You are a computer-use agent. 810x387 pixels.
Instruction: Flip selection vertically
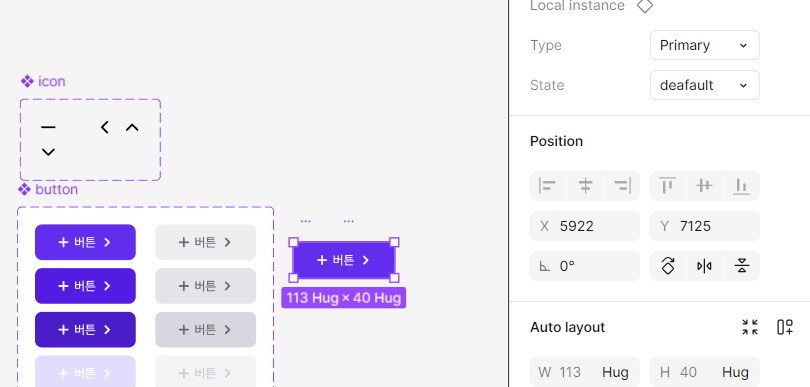pyautogui.click(x=742, y=266)
